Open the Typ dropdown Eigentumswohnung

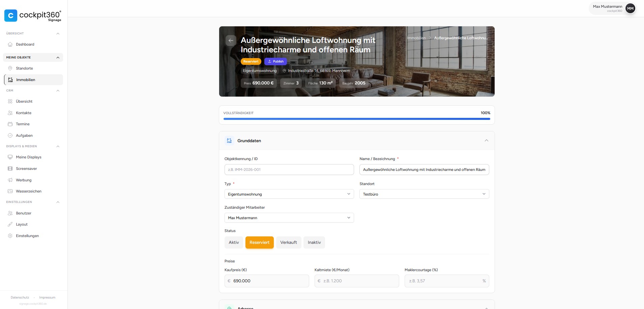(289, 194)
